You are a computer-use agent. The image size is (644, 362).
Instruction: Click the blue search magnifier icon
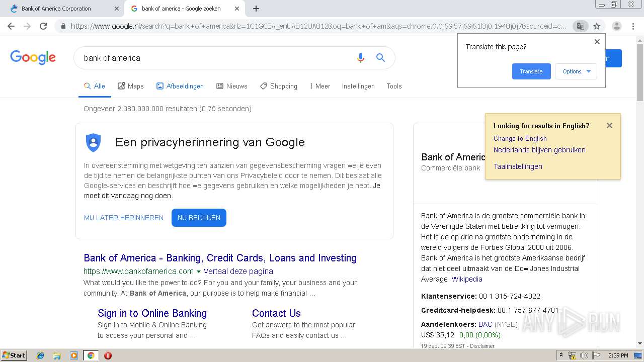380,58
